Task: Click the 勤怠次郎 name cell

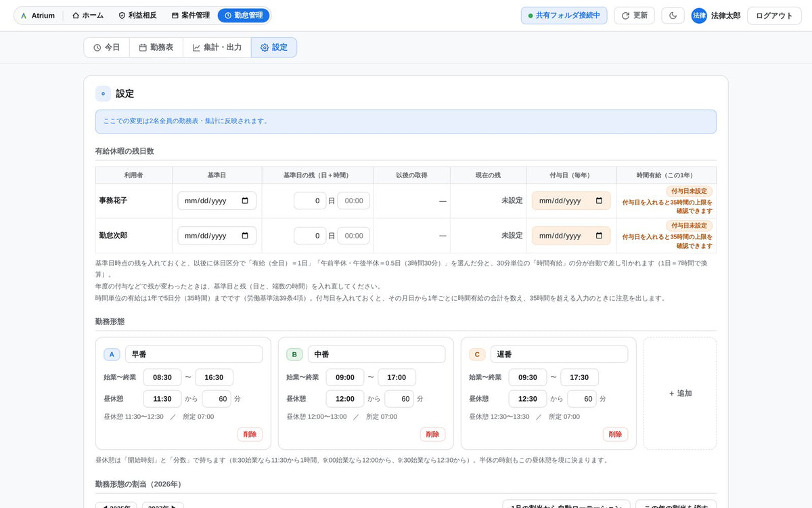Action: click(134, 236)
